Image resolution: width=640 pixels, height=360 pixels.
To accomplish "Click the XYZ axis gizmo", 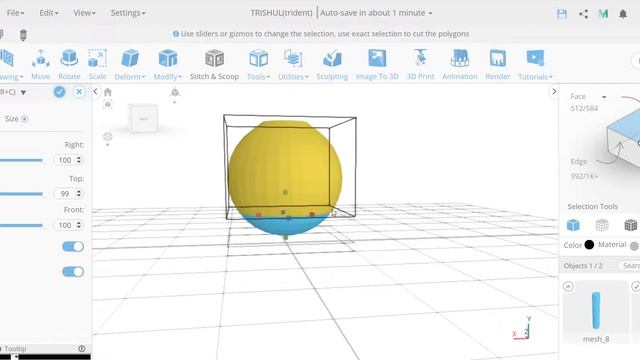I will pyautogui.click(x=522, y=328).
